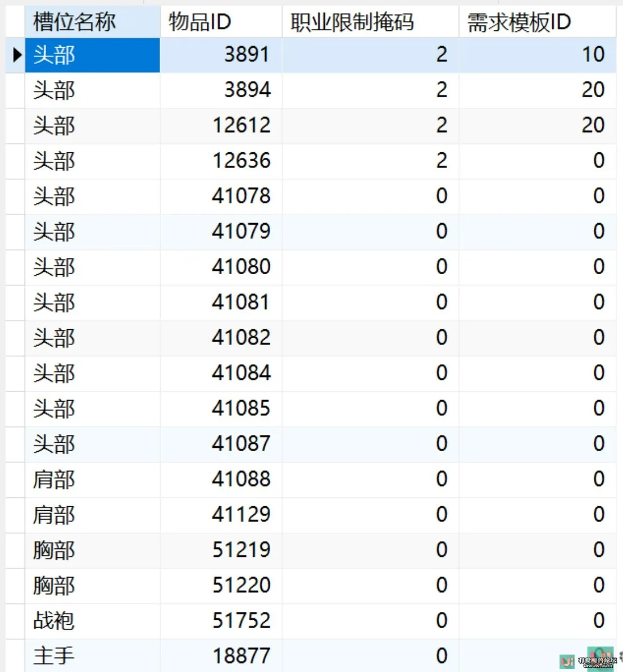The width and height of the screenshot is (623, 672).
Task: Click the item ID cell 3894
Action: pyautogui.click(x=221, y=90)
